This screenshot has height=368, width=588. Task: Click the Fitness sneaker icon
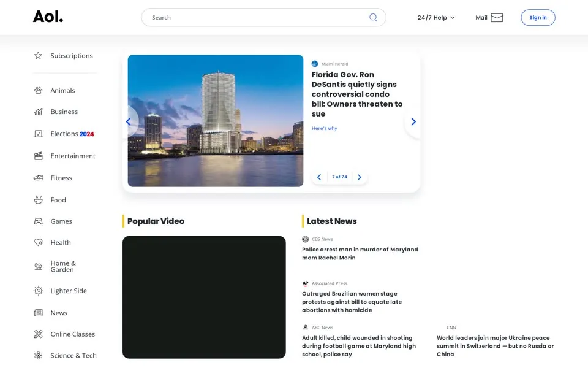(x=38, y=178)
